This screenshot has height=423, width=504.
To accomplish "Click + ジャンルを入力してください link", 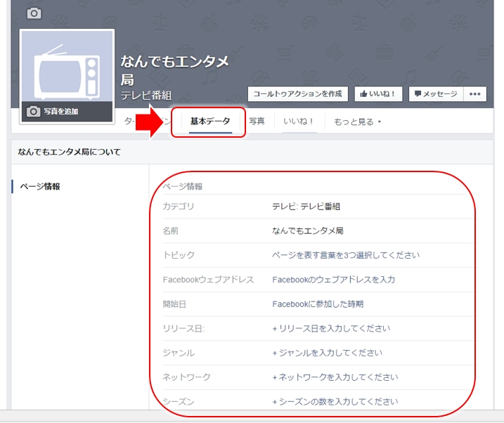I will (328, 353).
